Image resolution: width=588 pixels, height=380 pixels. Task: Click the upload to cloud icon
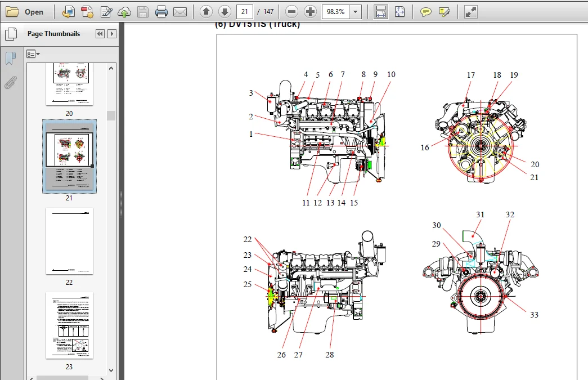pyautogui.click(x=124, y=12)
